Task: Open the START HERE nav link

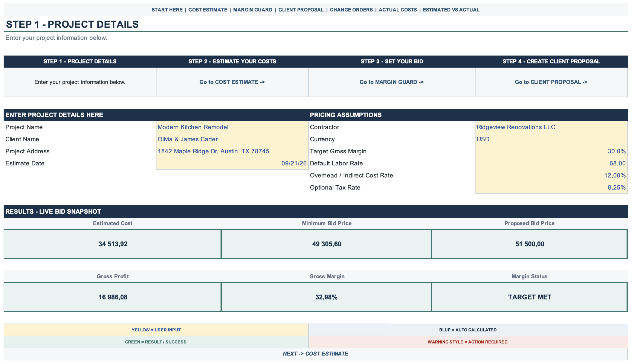Action: click(167, 10)
